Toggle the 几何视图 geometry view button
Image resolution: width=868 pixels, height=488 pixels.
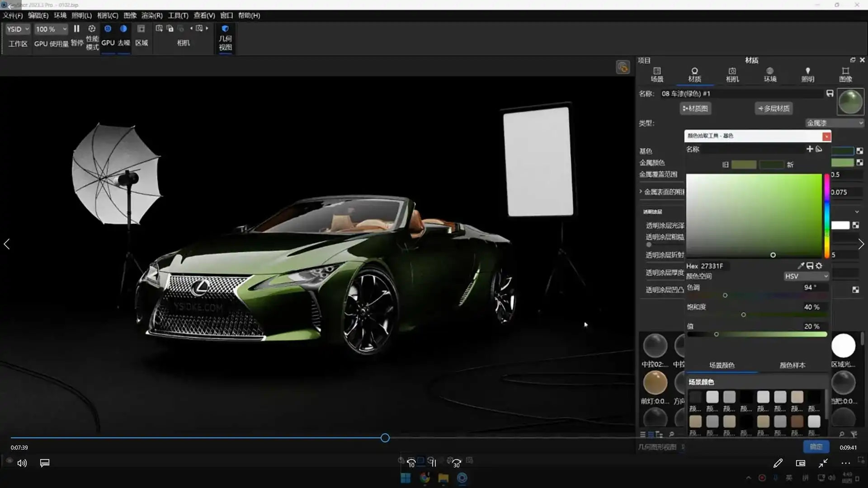[225, 29]
